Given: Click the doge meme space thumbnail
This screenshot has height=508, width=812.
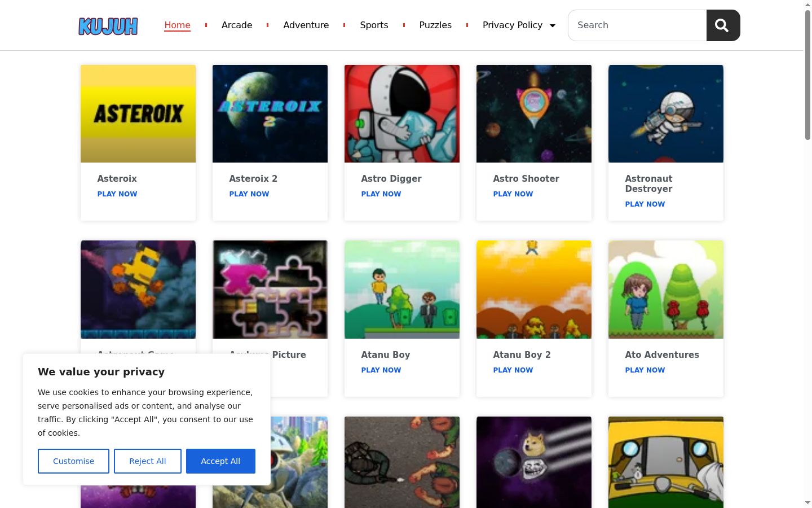Looking at the screenshot, I should (534, 462).
